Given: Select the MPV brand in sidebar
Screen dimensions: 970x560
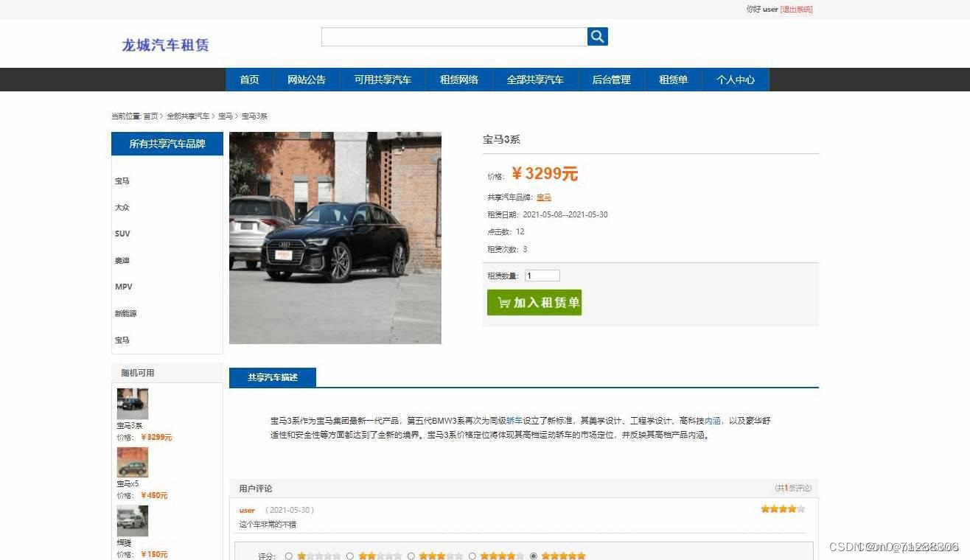Looking at the screenshot, I should click(x=124, y=287).
